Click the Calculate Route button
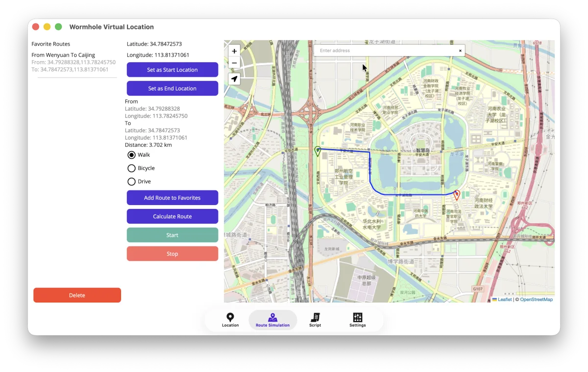The image size is (588, 372). tap(172, 216)
